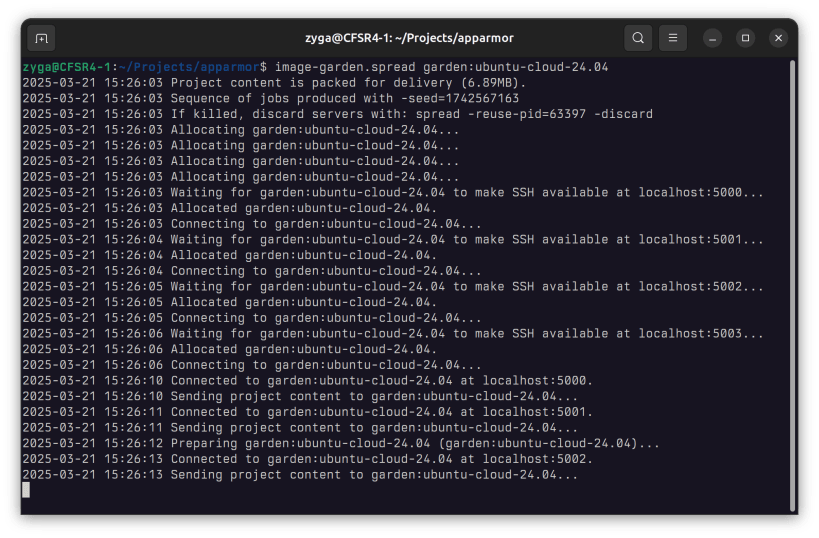This screenshot has height=538, width=819.
Task: Maximize the terminal window
Action: point(745,38)
